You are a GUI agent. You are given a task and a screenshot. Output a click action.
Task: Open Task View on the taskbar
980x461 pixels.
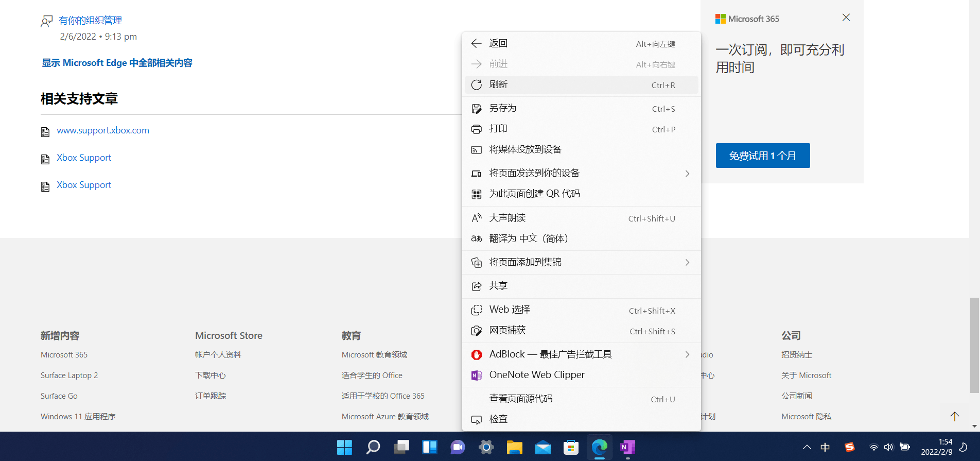click(x=401, y=447)
